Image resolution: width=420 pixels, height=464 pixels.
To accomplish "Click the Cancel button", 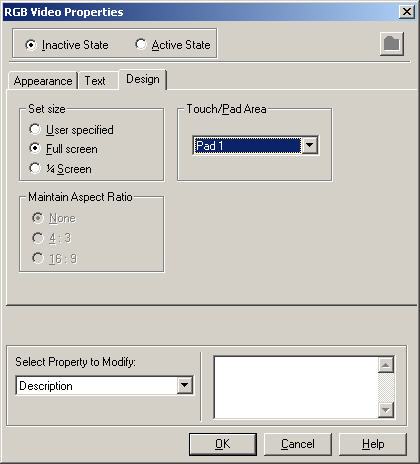I will pos(298,444).
